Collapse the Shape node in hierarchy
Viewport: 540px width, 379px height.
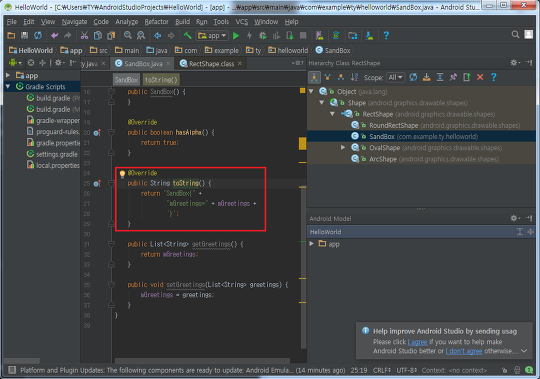(322, 103)
